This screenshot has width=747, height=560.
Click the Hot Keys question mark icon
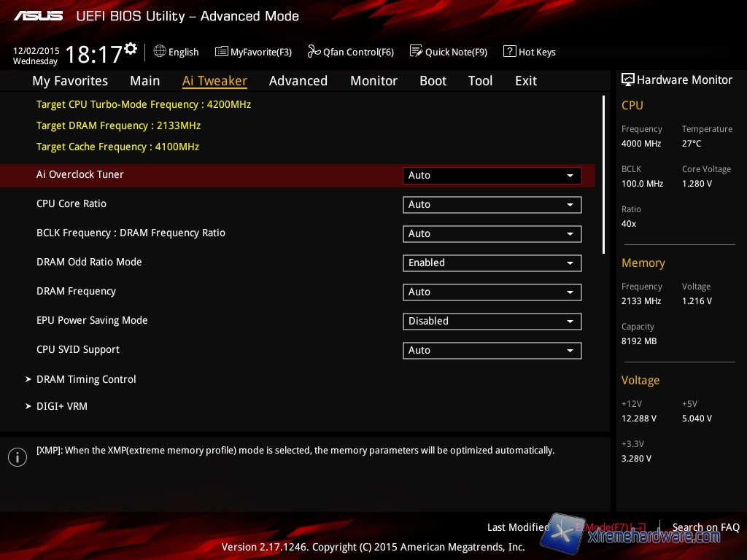[x=509, y=52]
